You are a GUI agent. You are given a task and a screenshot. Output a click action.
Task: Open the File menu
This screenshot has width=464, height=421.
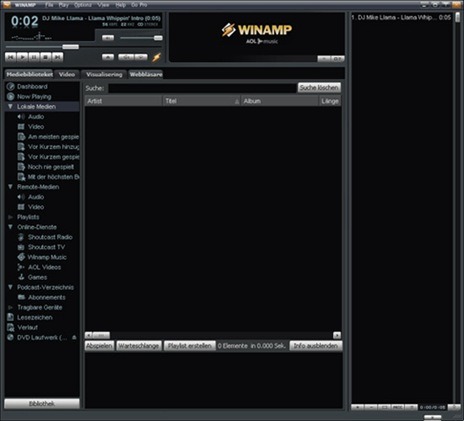(x=49, y=5)
